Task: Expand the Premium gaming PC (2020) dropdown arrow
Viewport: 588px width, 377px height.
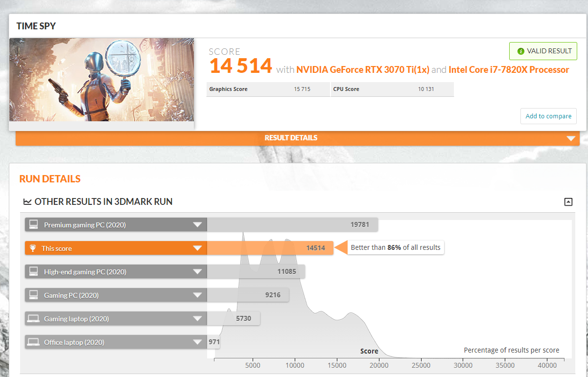Action: (197, 225)
